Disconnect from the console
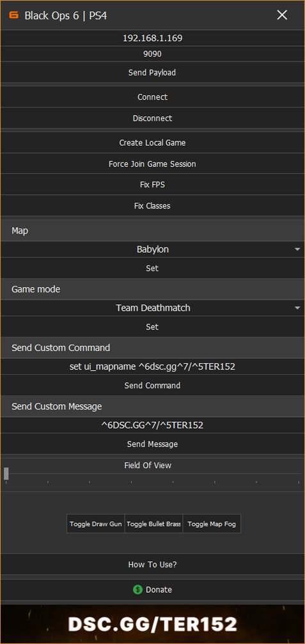The width and height of the screenshot is (305, 644). [x=152, y=118]
